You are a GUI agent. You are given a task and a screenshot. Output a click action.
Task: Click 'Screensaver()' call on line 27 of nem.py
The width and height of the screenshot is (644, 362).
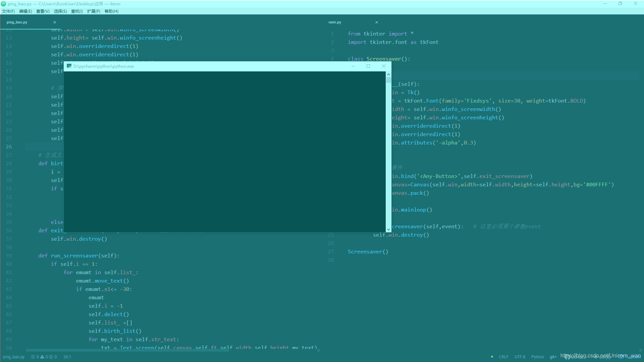click(x=368, y=252)
